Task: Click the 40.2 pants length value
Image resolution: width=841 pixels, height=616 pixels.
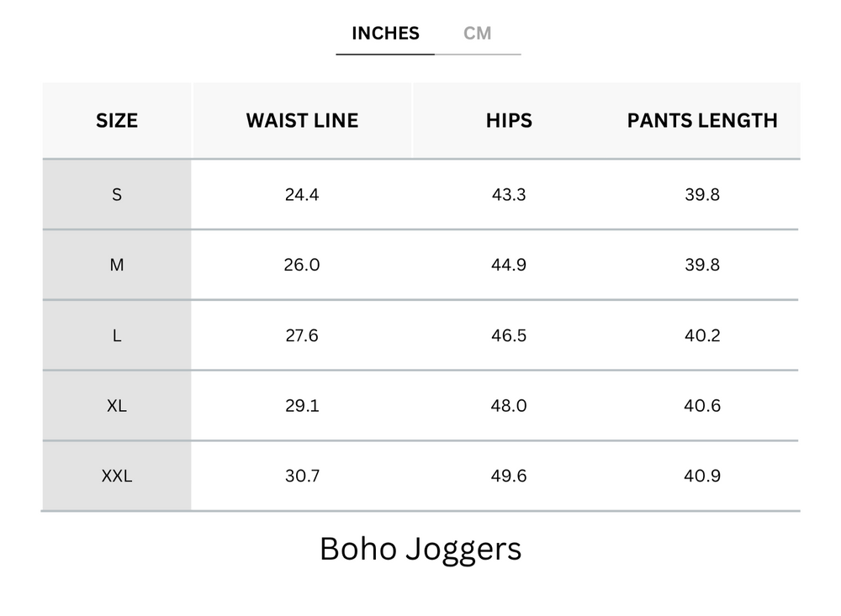Action: coord(702,336)
